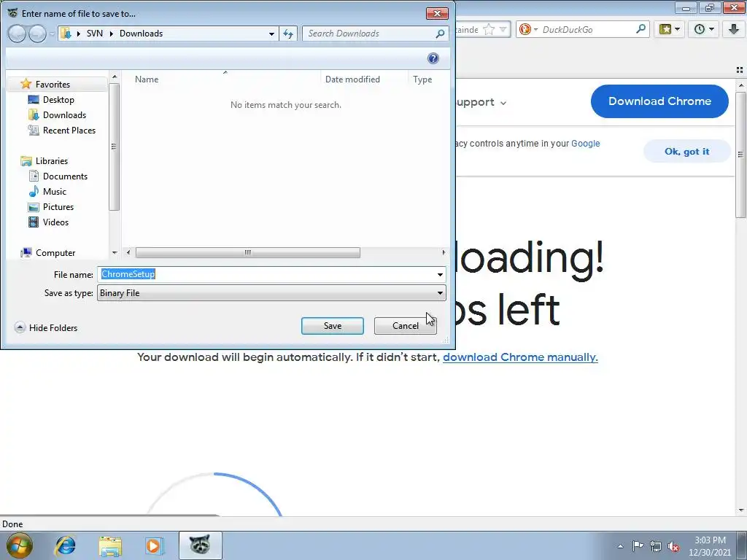Show hidden tray icons arrow
Screen dimensions: 747x560
(x=620, y=546)
